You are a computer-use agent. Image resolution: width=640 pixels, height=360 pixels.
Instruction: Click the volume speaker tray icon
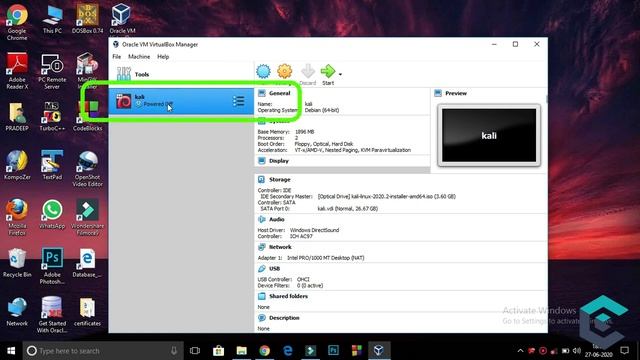577,351
